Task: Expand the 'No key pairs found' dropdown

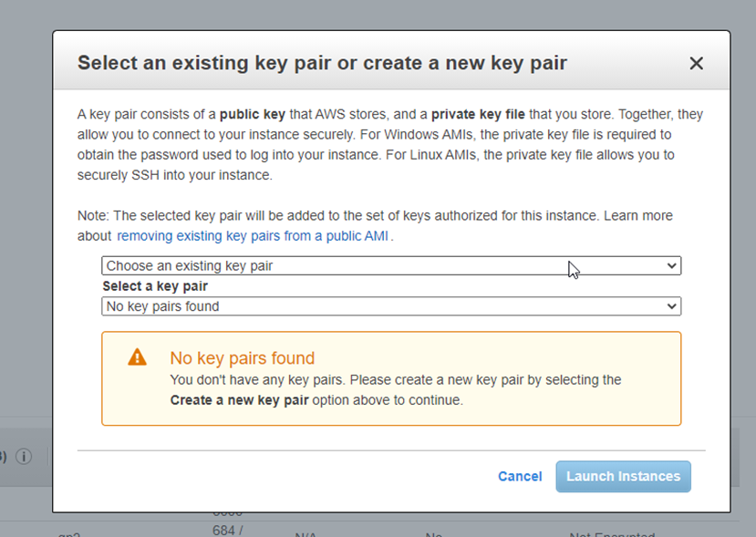Action: [390, 306]
